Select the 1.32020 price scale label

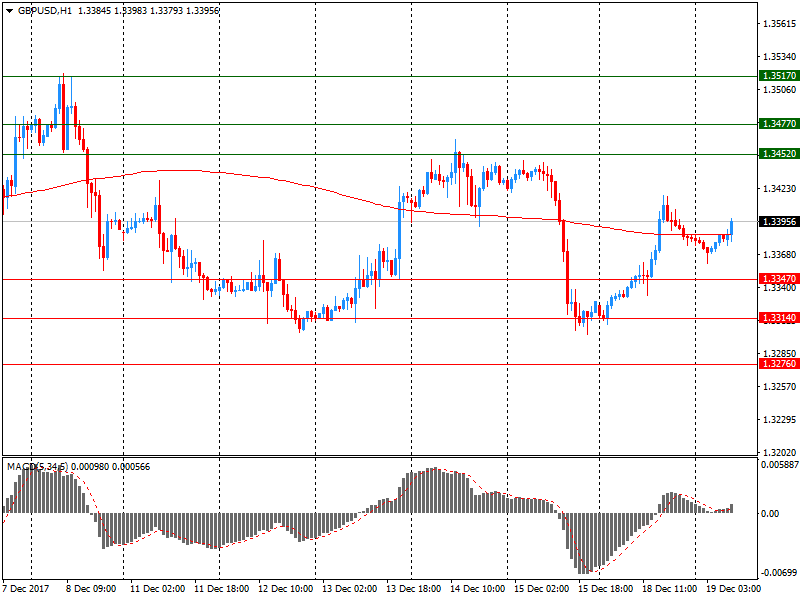click(780, 453)
